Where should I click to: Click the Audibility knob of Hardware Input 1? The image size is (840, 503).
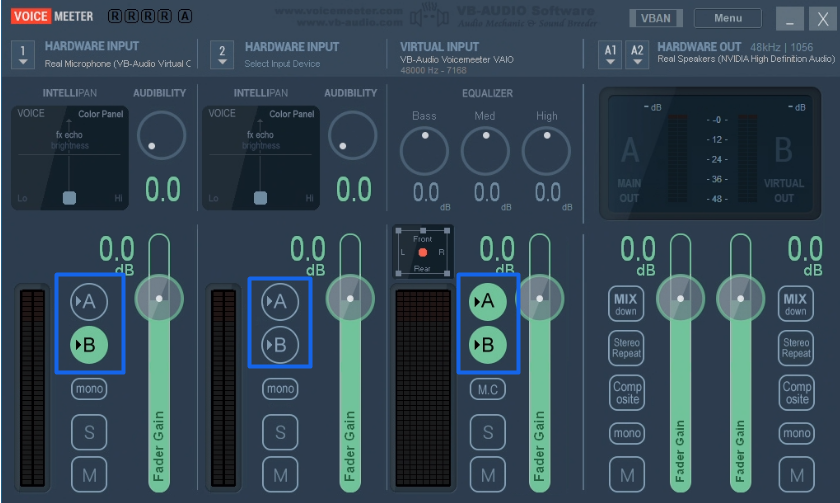tap(161, 136)
